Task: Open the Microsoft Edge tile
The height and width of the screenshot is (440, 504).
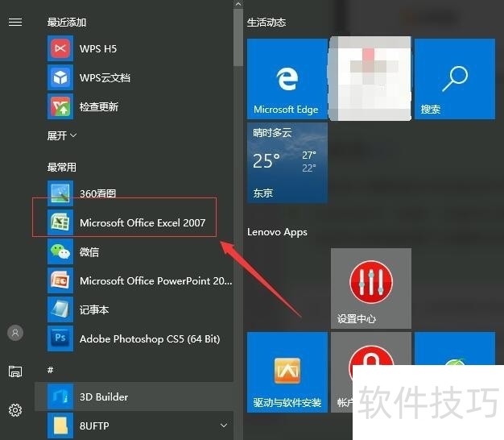Action: [287, 79]
